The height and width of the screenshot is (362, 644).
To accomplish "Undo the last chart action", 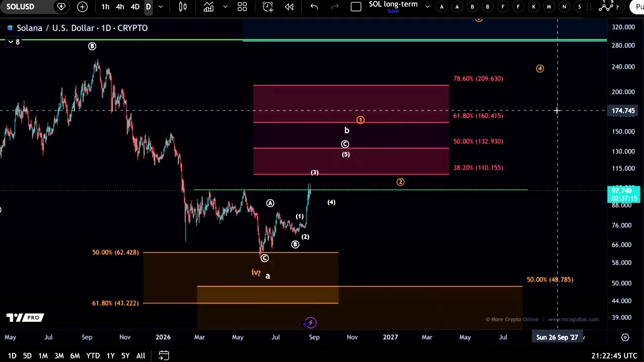I will tap(314, 7).
